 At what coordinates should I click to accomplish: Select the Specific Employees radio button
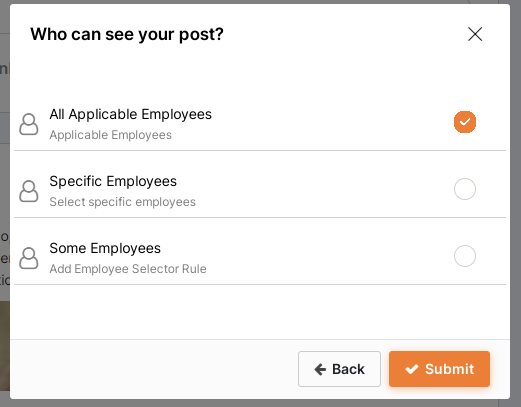(465, 189)
